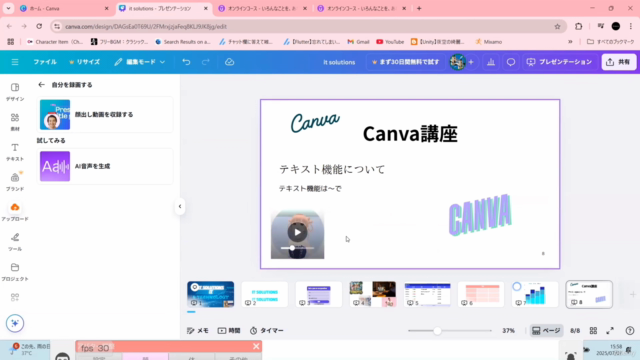
Task: Close the fps 30 overlay window
Action: (x=256, y=347)
